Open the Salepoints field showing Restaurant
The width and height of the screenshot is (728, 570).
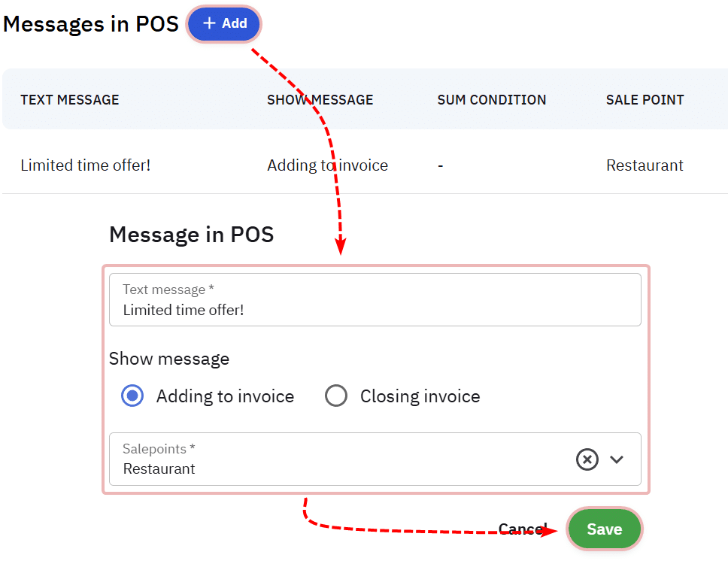click(338, 459)
